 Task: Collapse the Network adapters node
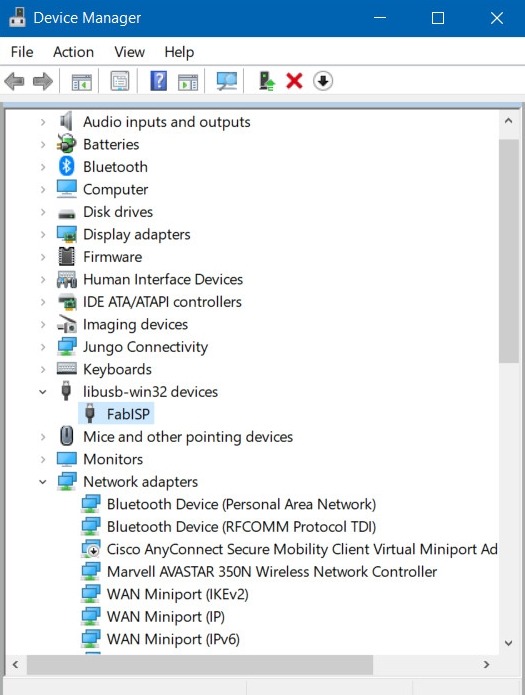point(43,482)
